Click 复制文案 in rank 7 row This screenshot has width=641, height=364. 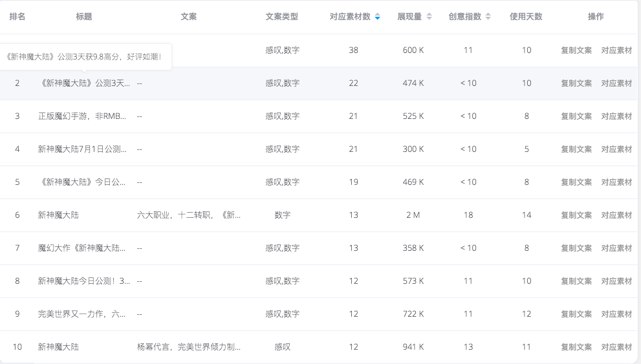[576, 248]
